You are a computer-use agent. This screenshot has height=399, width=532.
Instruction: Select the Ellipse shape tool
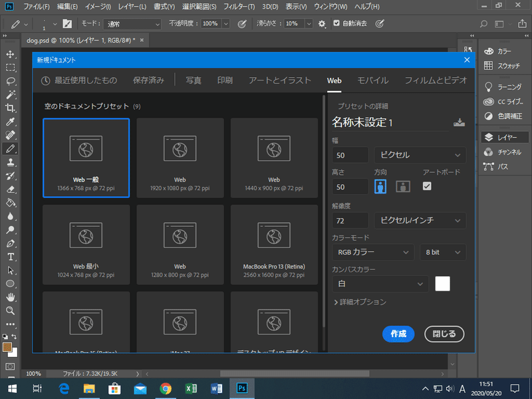[x=10, y=284]
